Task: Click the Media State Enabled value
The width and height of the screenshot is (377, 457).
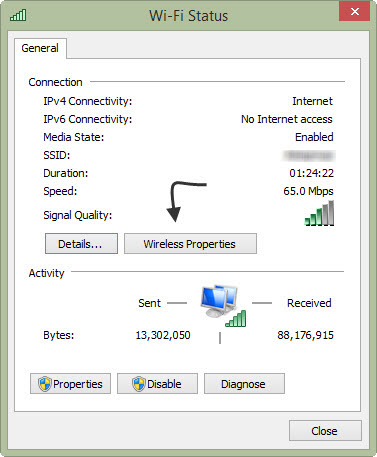Action: (314, 137)
